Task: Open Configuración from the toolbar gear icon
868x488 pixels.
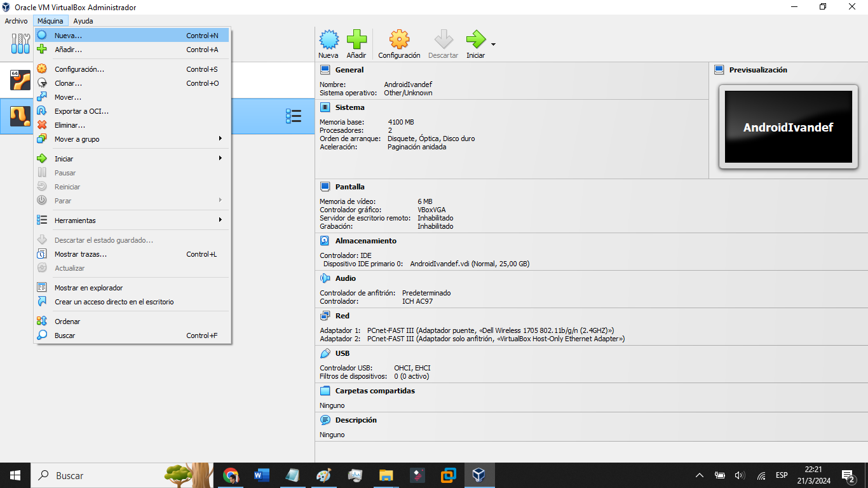Action: pos(399,40)
